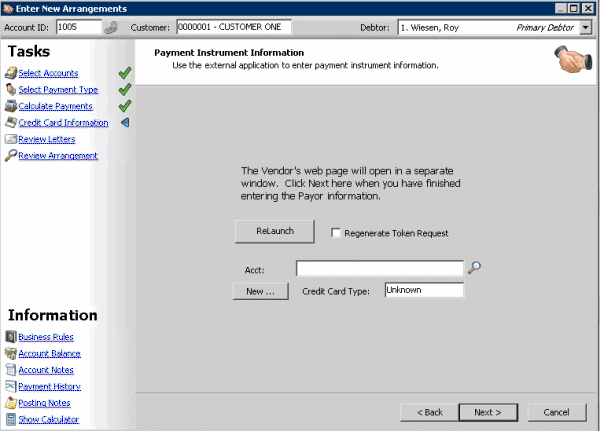Click the Select Payment Type hand icon
Viewport: 600px width, 431px height.
tap(11, 90)
